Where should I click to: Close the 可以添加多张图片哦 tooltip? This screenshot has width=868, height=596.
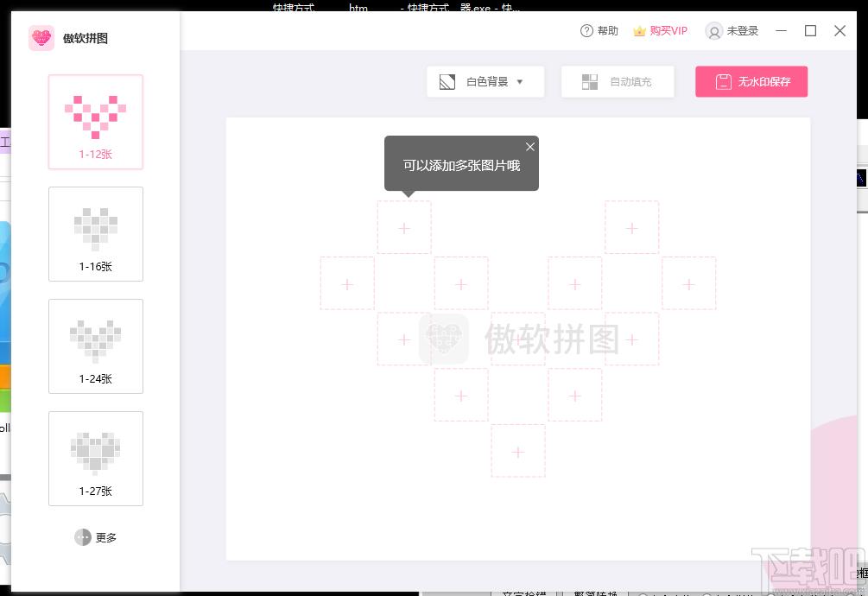[529, 147]
